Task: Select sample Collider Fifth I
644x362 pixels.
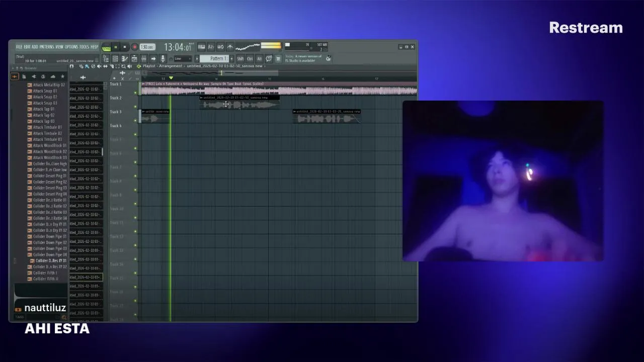Action: [x=43, y=273]
